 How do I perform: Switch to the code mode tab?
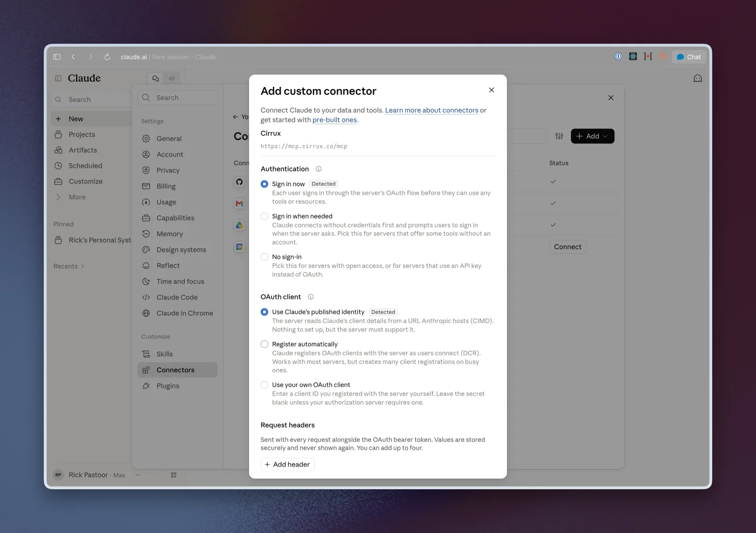tap(172, 78)
